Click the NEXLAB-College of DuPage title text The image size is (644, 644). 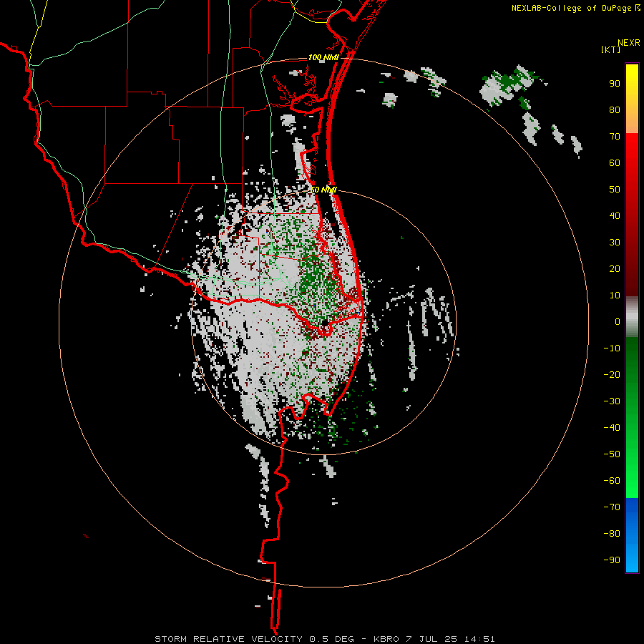[572, 8]
